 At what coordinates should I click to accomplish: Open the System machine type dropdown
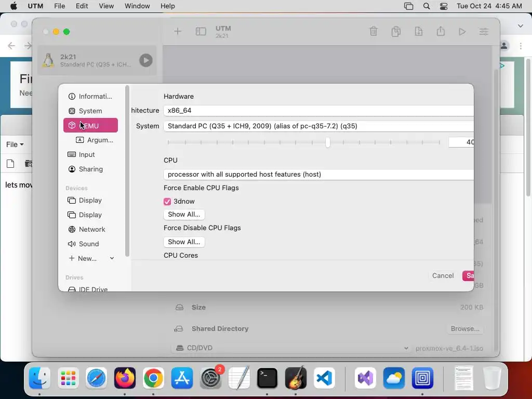tap(318, 126)
